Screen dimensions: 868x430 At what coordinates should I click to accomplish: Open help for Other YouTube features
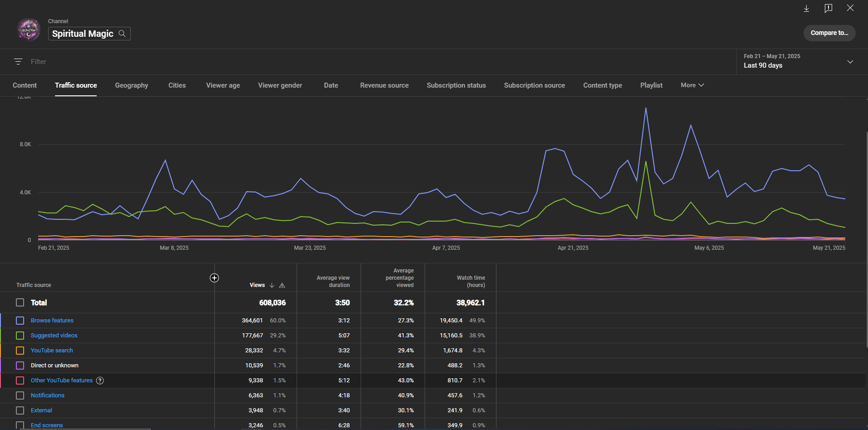pyautogui.click(x=100, y=381)
